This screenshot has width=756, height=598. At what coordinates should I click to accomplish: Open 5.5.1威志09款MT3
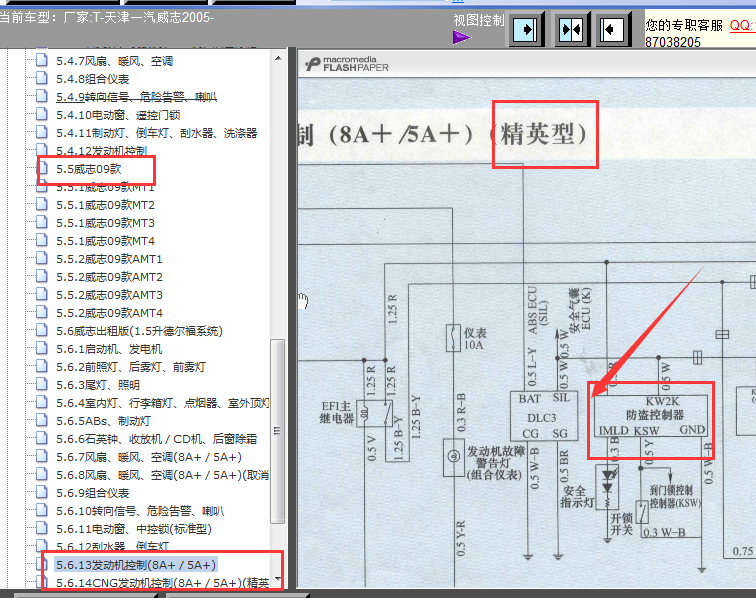coord(105,223)
